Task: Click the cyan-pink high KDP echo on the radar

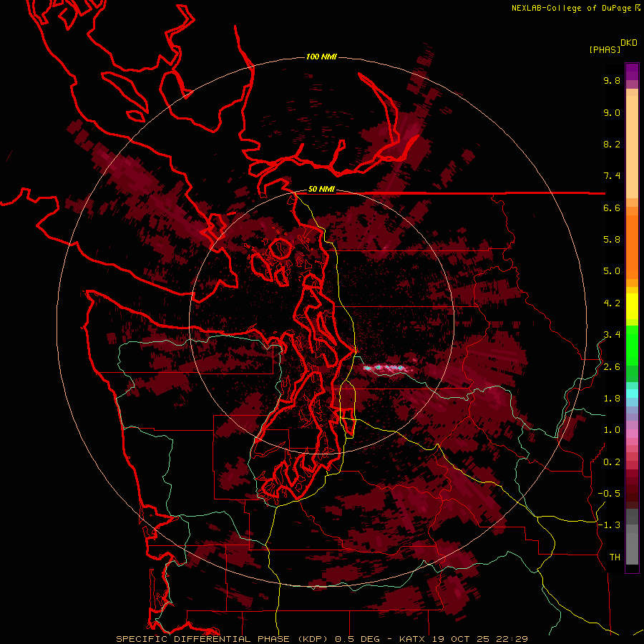Action: 386,368
